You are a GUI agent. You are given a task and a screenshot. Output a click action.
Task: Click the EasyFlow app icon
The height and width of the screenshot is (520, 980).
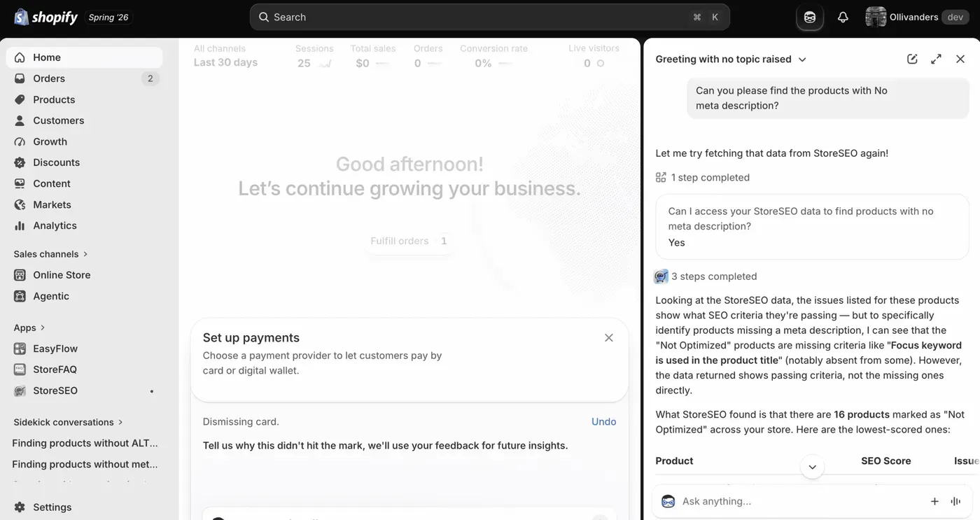(20, 349)
